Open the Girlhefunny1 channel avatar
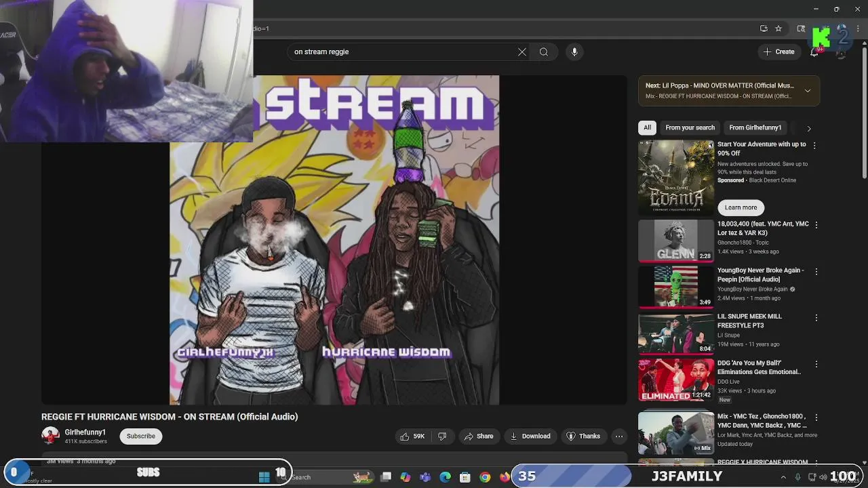 click(50, 436)
